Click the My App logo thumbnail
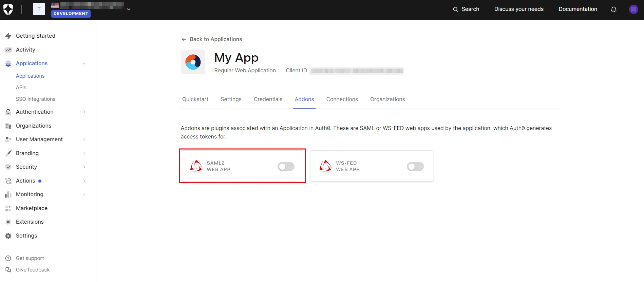644x282 pixels. [193, 62]
